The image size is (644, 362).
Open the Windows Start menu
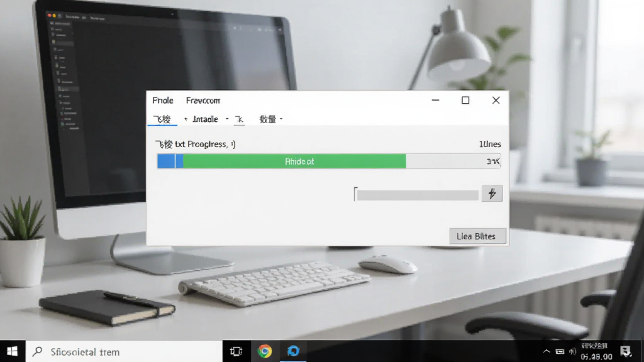(x=13, y=351)
